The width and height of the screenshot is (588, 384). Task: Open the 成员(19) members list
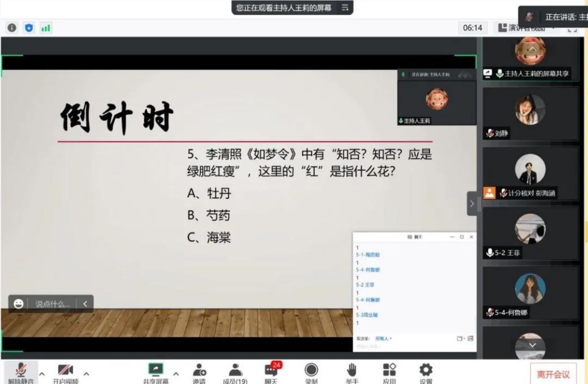(x=235, y=372)
